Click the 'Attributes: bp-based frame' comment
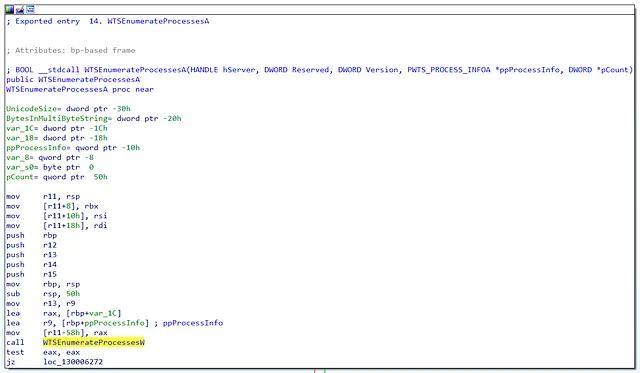Screen dimensions: 640x373 click(x=71, y=50)
